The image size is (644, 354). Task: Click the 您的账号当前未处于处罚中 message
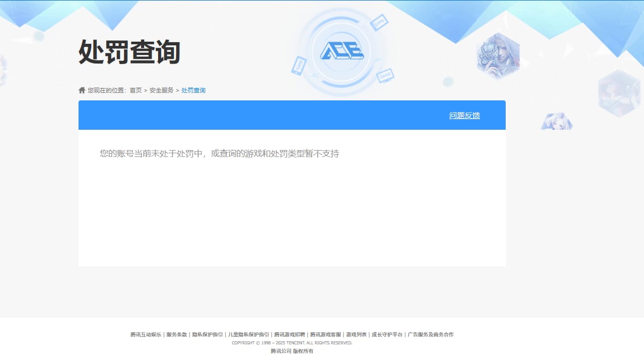coord(219,154)
